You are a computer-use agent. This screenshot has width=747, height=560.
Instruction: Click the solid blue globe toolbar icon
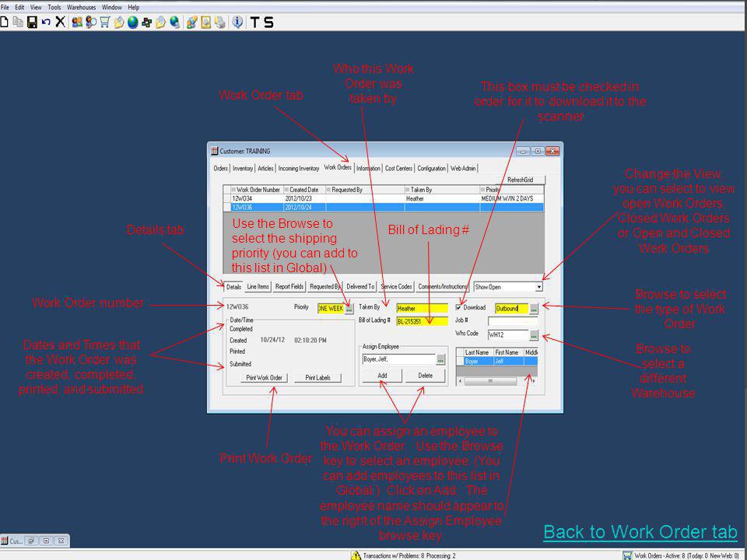(132, 22)
